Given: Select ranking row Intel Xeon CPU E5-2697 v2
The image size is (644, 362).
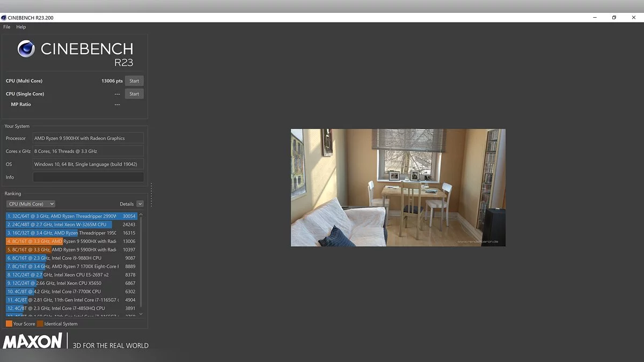Looking at the screenshot, I should point(71,275).
